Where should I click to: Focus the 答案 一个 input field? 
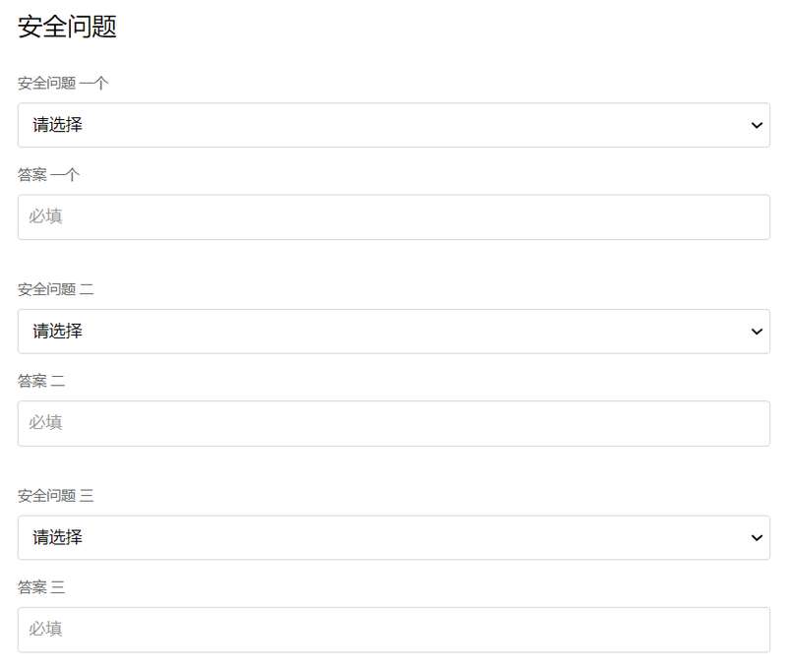pos(393,216)
